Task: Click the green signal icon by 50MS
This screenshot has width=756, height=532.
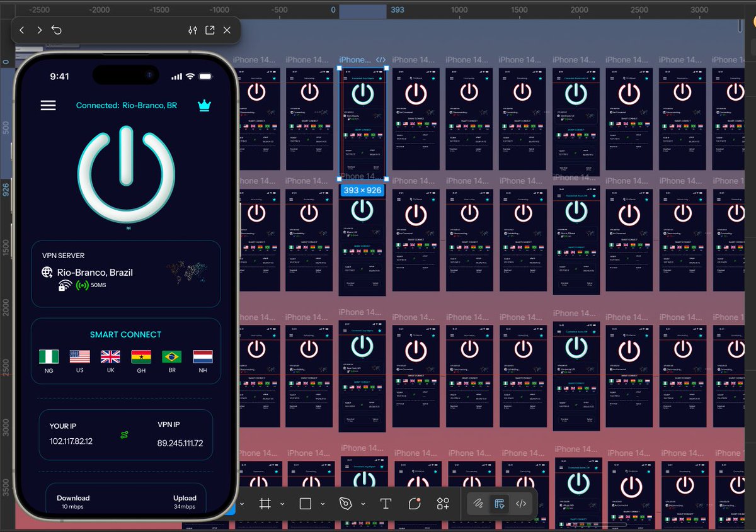Action: (x=82, y=286)
